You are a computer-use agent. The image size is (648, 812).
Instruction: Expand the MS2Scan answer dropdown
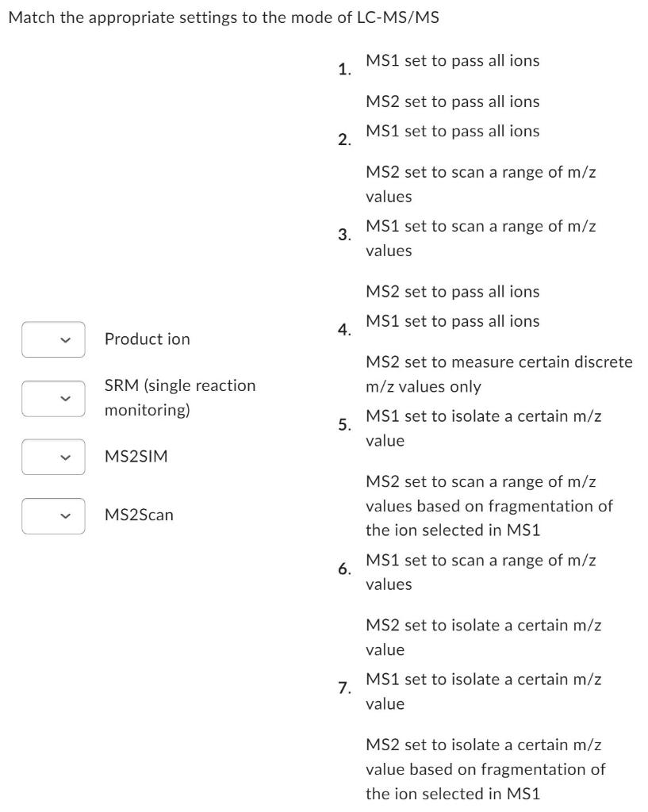click(x=53, y=515)
